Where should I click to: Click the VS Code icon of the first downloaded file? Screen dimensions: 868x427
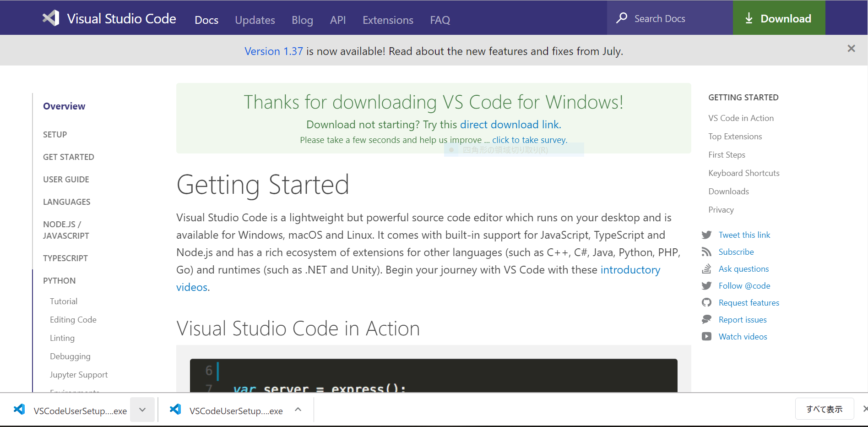(x=19, y=409)
